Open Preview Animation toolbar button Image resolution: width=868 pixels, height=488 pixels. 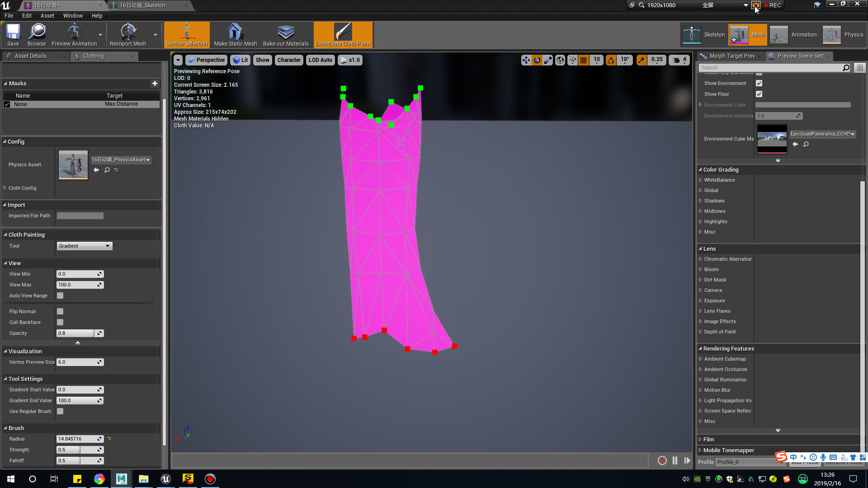tap(74, 35)
